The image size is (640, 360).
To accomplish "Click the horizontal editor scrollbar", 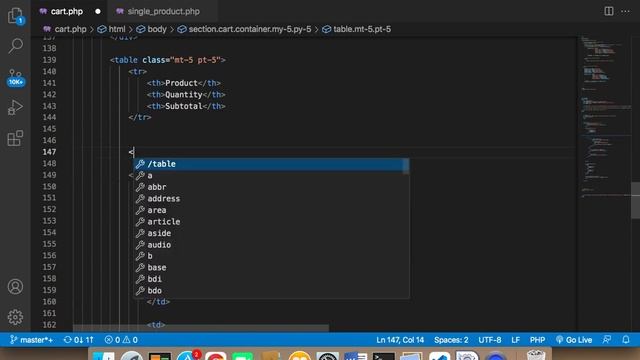I will (201, 327).
